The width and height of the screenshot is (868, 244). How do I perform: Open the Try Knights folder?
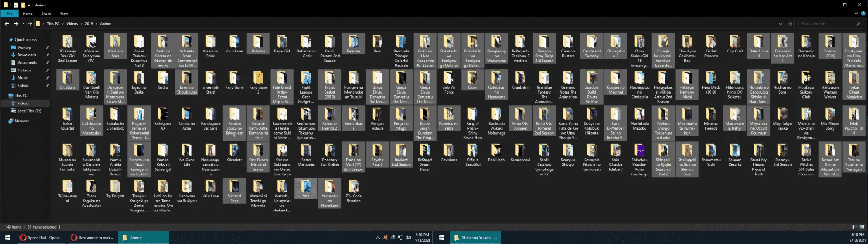click(115, 189)
